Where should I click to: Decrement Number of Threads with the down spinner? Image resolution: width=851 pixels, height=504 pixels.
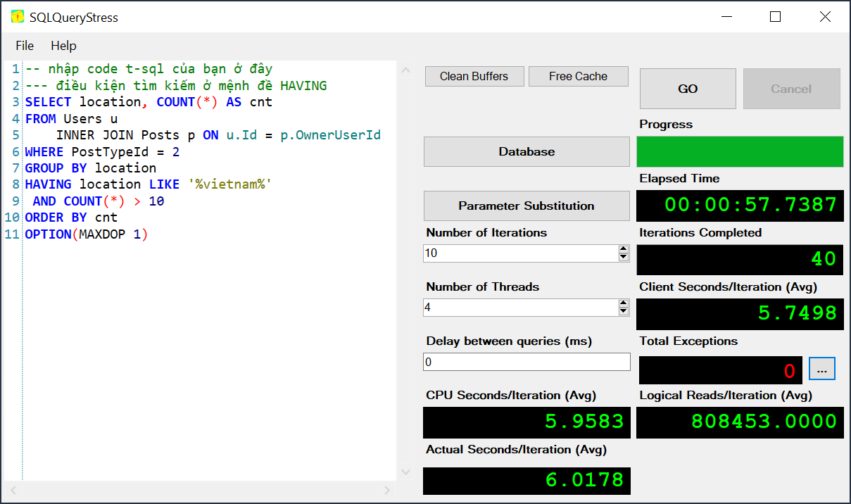coord(624,311)
